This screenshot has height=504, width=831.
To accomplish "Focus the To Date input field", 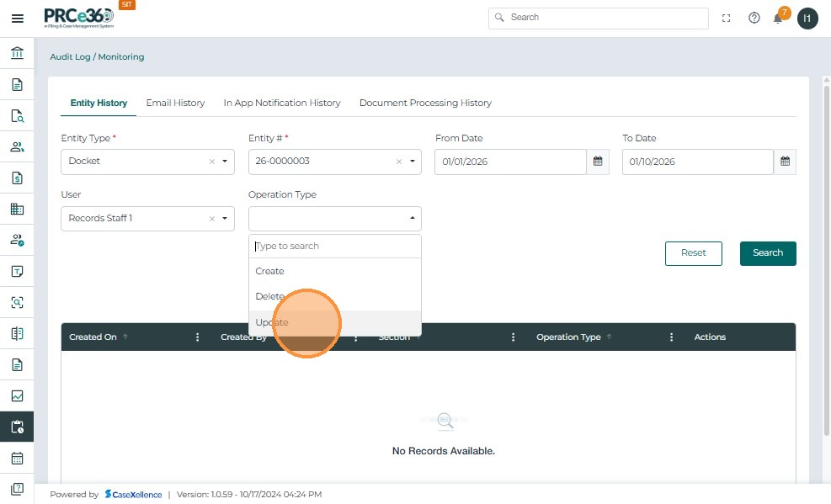I will pyautogui.click(x=697, y=162).
